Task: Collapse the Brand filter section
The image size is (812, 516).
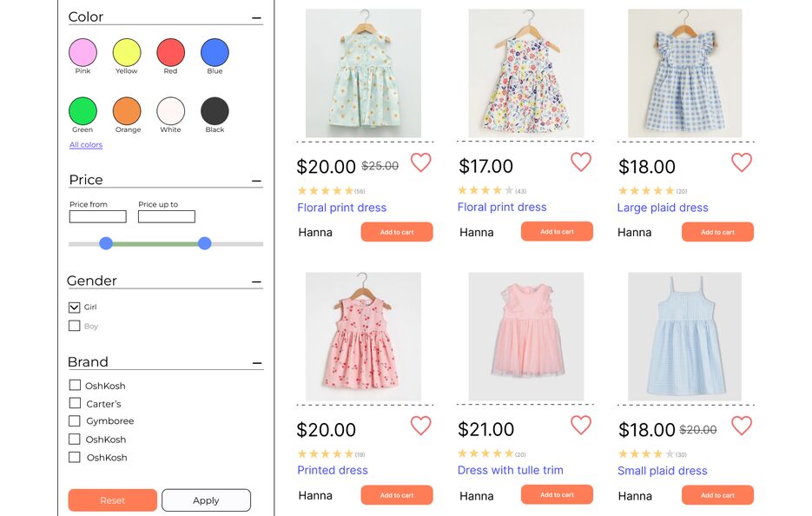Action: tap(257, 363)
